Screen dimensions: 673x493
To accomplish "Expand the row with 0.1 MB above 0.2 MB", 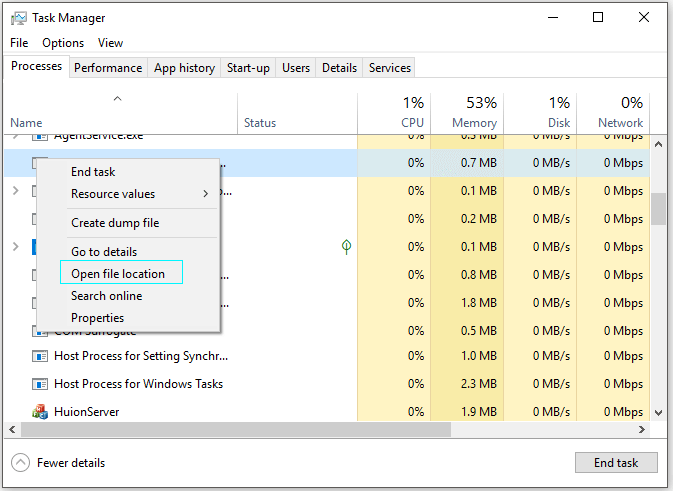I will [x=15, y=191].
